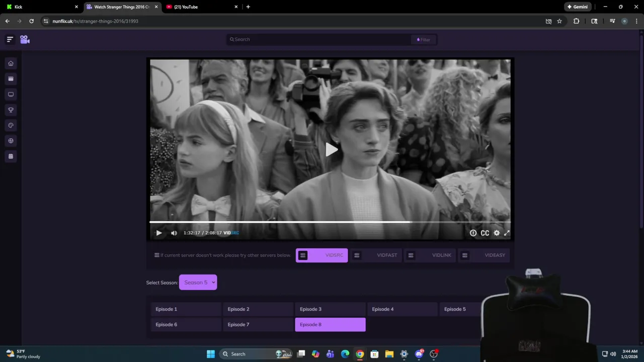Open a new browser tab

coord(248,7)
